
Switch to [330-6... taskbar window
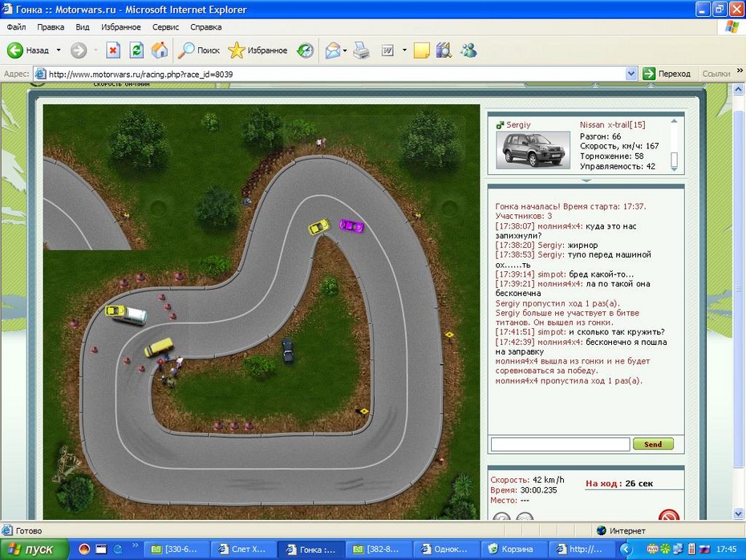click(176, 549)
